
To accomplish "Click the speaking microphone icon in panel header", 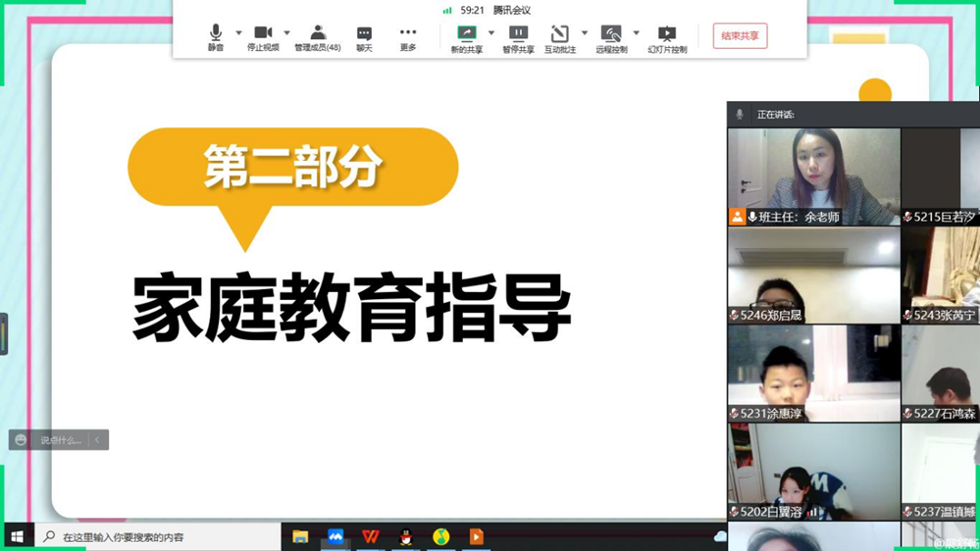I will pyautogui.click(x=740, y=115).
